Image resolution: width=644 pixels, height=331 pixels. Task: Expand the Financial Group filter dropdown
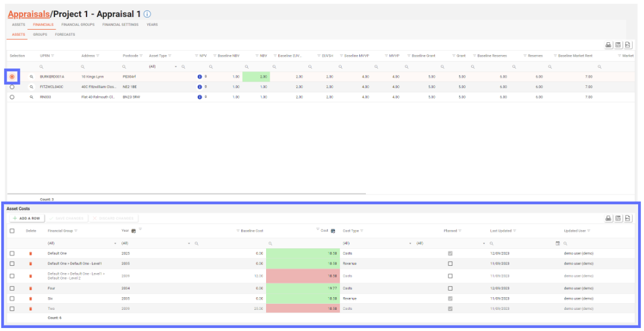point(115,243)
